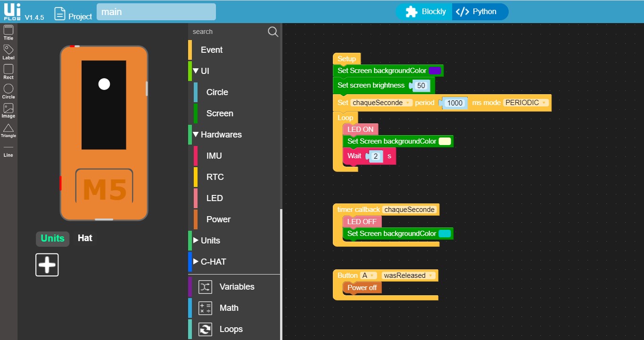
Task: Click the cyan color swatch in timer callback
Action: coord(445,234)
